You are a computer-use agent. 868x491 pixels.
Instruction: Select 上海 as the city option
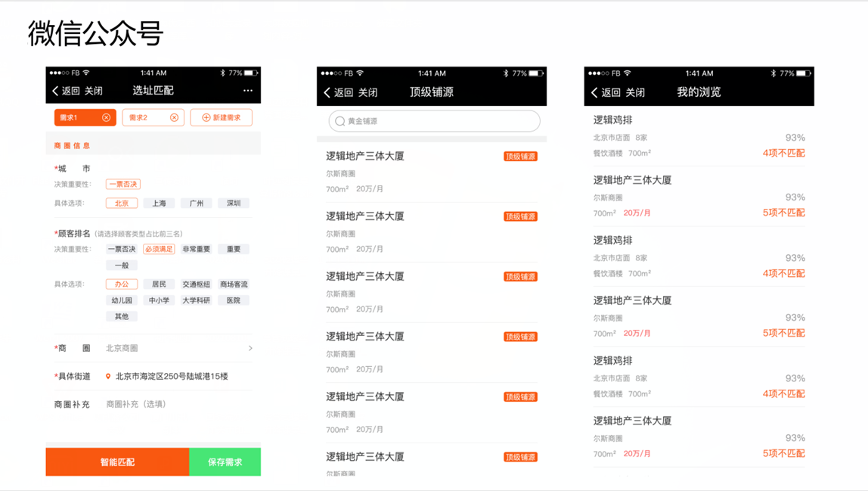159,203
